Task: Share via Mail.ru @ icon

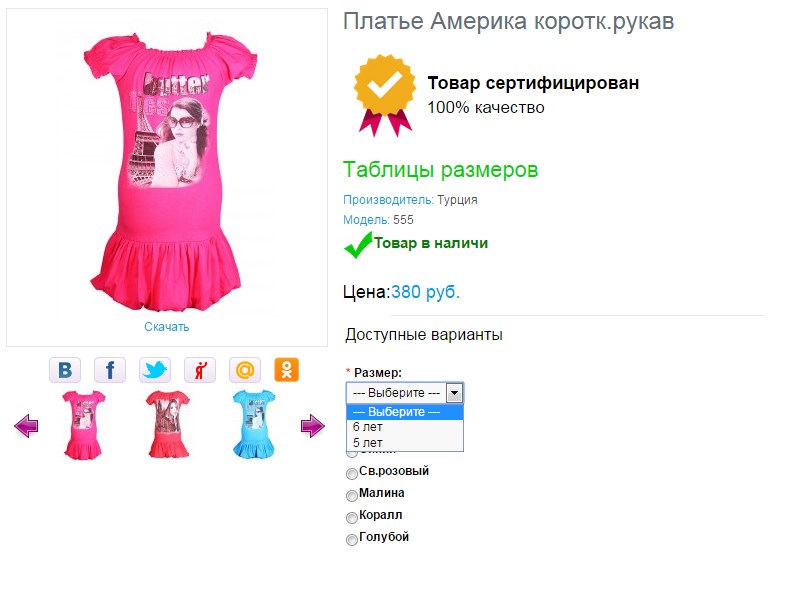Action: point(244,370)
